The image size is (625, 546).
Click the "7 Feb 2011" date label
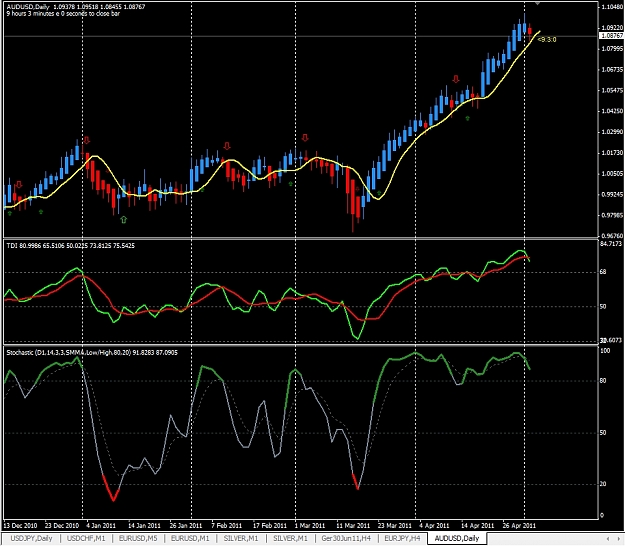coord(226,526)
